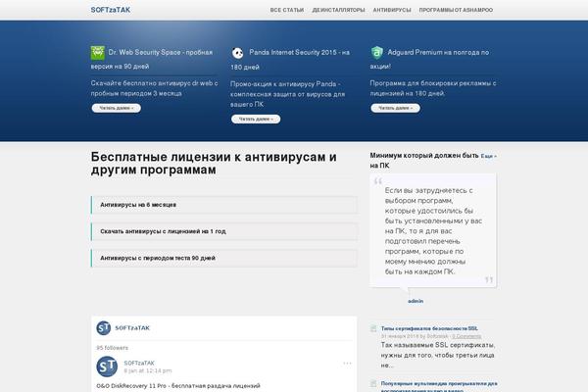
Task: Open Популярные мультимедиа проигрыватели article link
Action: point(439,386)
